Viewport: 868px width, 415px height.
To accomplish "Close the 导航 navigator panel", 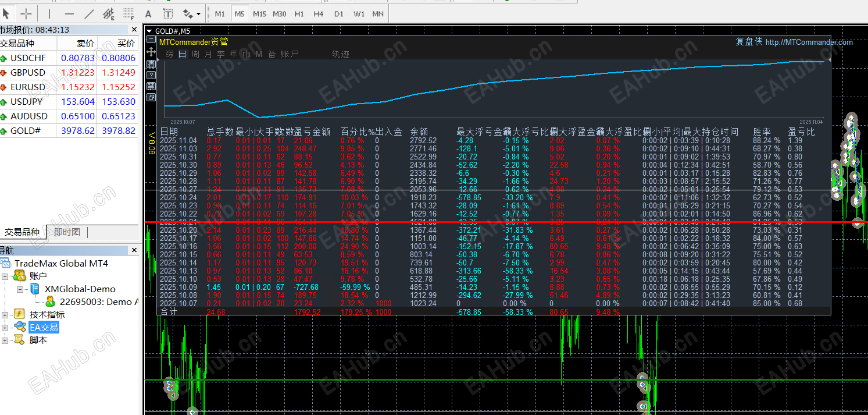I will tap(134, 250).
